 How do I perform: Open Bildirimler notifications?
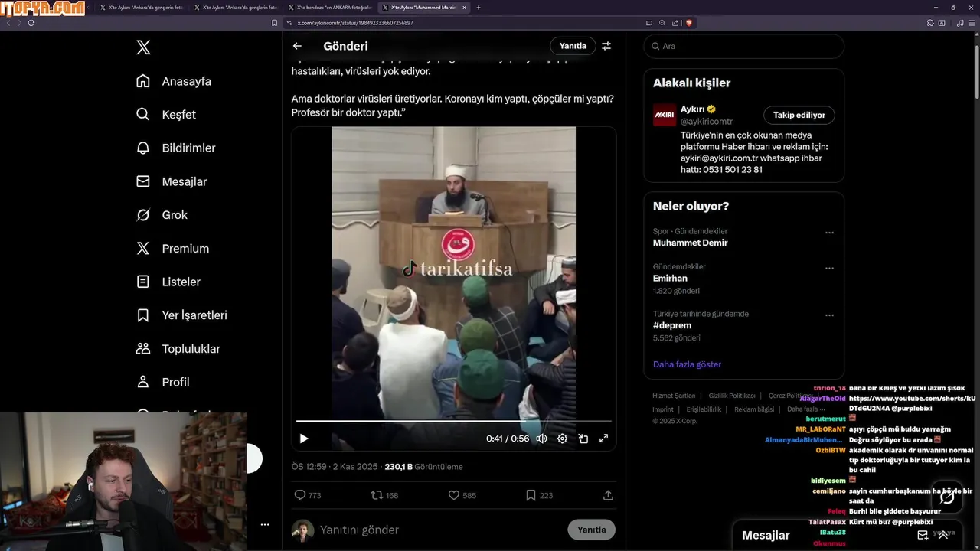176,148
